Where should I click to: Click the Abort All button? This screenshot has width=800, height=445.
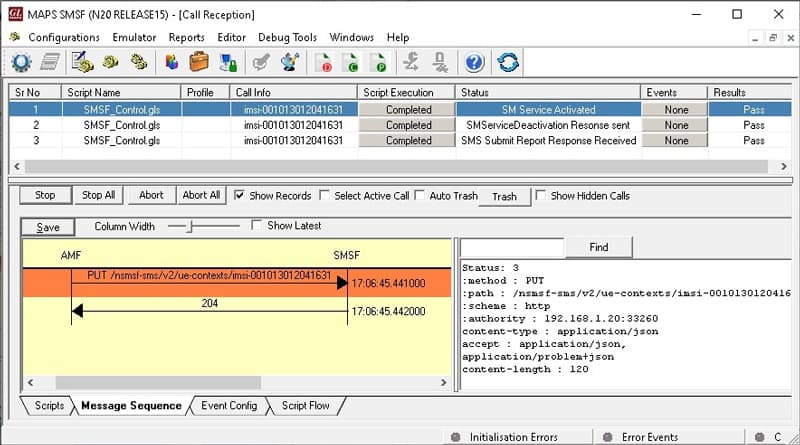click(x=201, y=195)
